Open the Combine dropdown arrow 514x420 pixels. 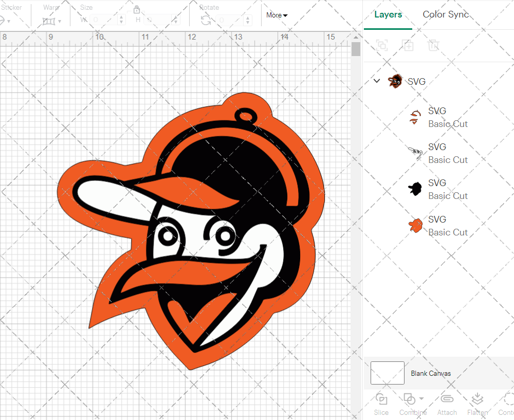coord(422,398)
